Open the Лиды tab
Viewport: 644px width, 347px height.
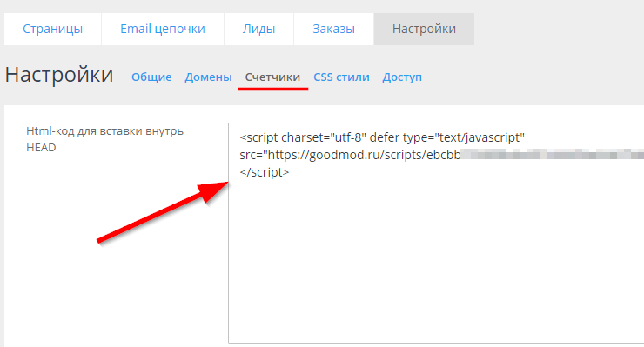click(258, 30)
